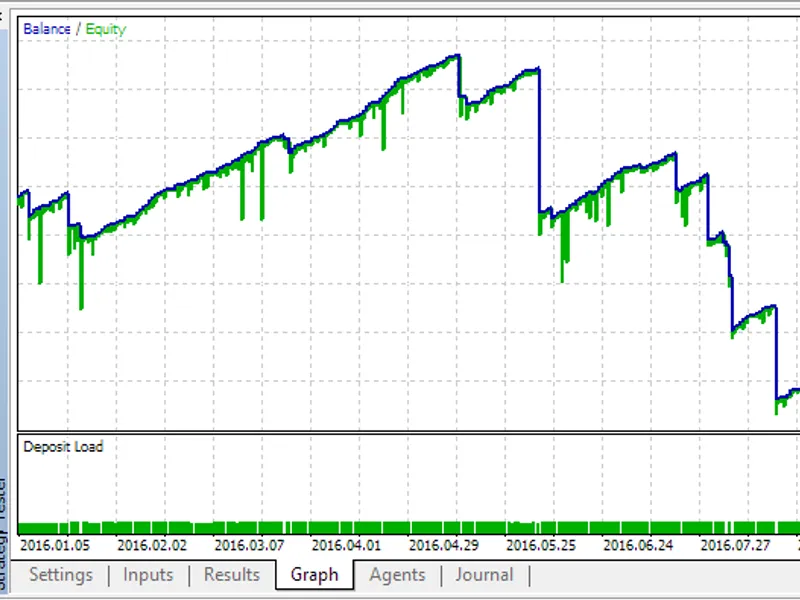Select the Graph tab
This screenshot has width=800, height=600.
314,574
